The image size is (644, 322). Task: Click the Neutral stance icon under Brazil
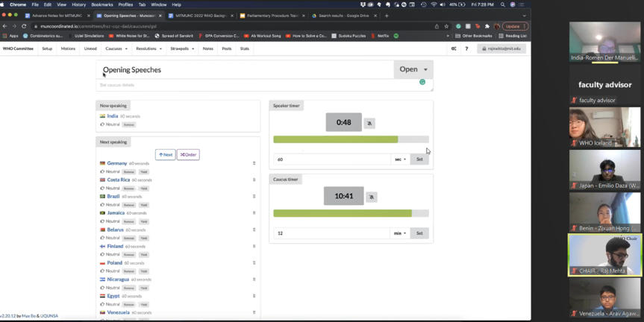(102, 205)
